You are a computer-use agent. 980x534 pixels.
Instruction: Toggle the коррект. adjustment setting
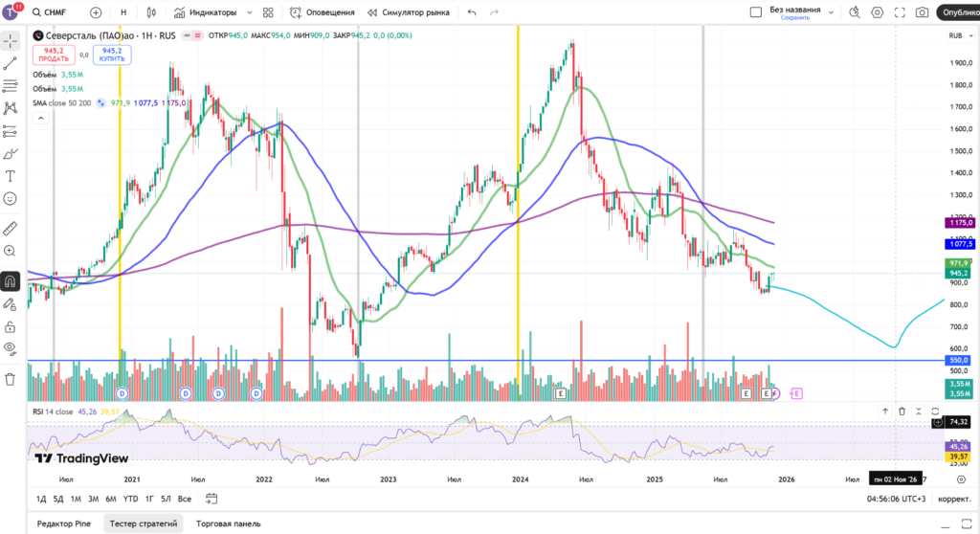click(954, 499)
